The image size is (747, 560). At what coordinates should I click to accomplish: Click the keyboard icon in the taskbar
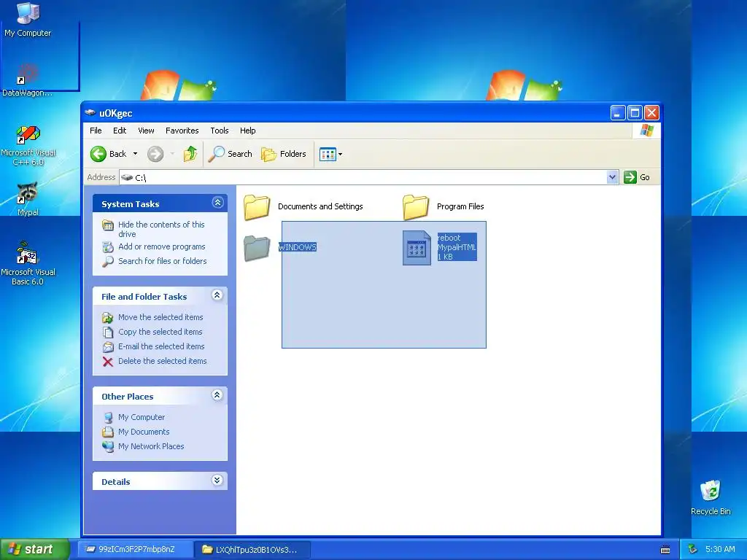point(665,550)
